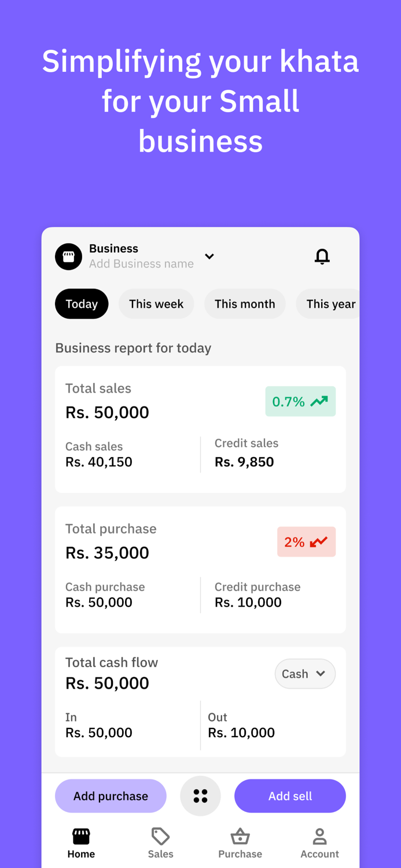The image size is (401, 868).
Task: Tap the Business storefront logo icon
Action: click(x=69, y=256)
